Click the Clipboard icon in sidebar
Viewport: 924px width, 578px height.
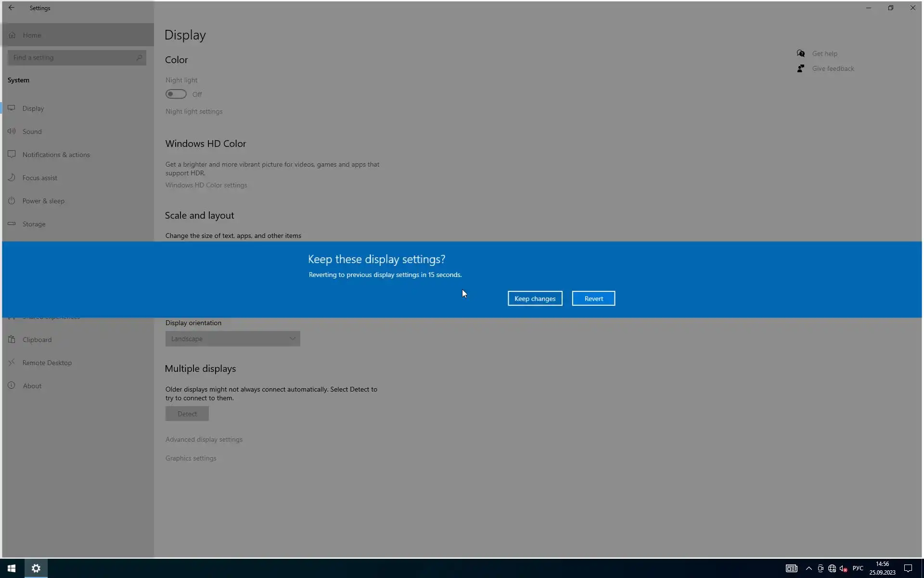(x=12, y=340)
